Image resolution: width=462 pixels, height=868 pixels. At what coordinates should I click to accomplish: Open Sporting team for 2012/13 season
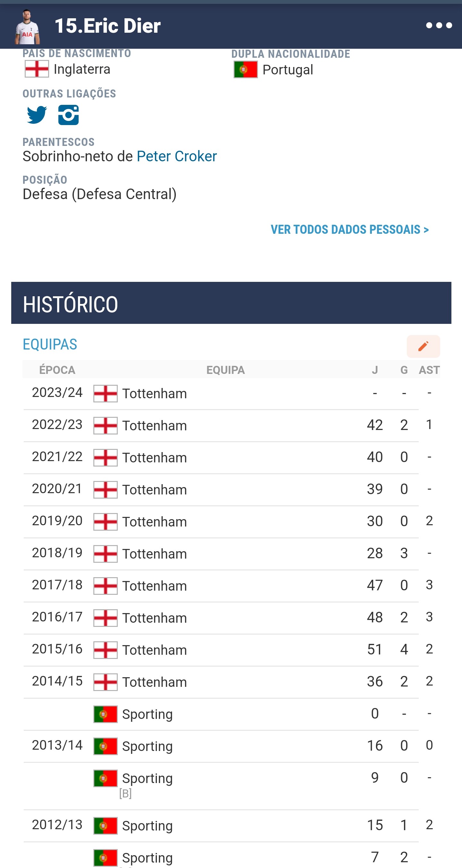tap(147, 826)
